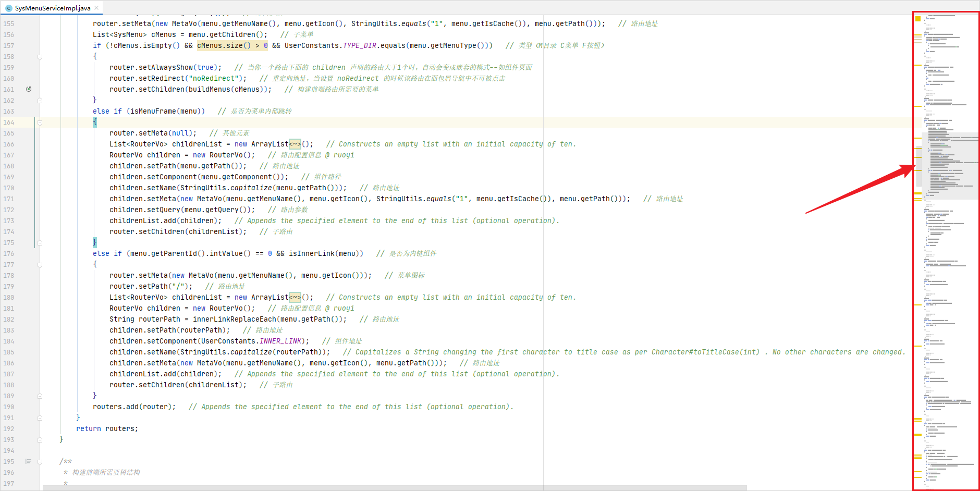Image resolution: width=980 pixels, height=491 pixels.
Task: Click 'isMenuFrame(menu)' on line 163
Action: pos(166,111)
